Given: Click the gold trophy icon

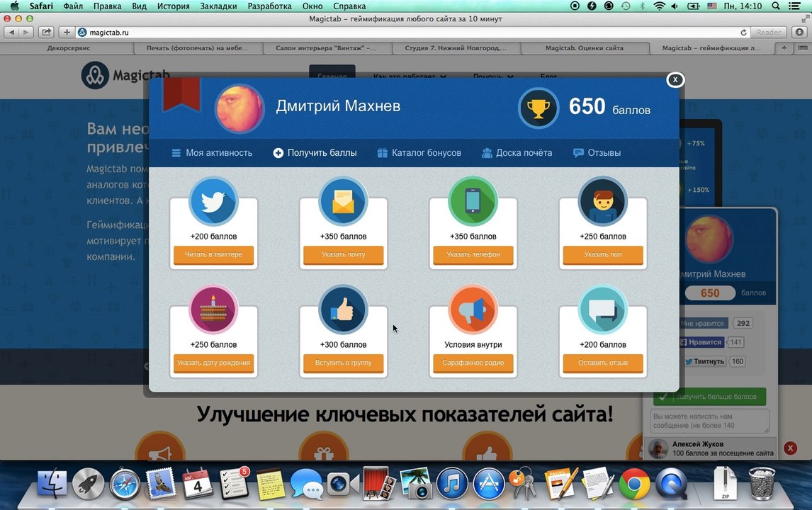Looking at the screenshot, I should (538, 108).
